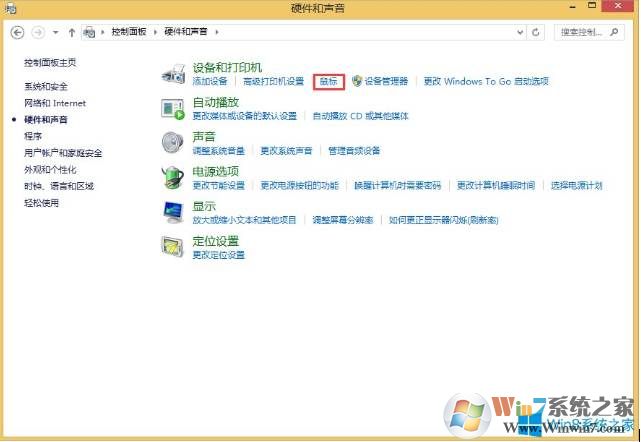
Task: Click the Back arrow navigation button
Action: point(17,32)
